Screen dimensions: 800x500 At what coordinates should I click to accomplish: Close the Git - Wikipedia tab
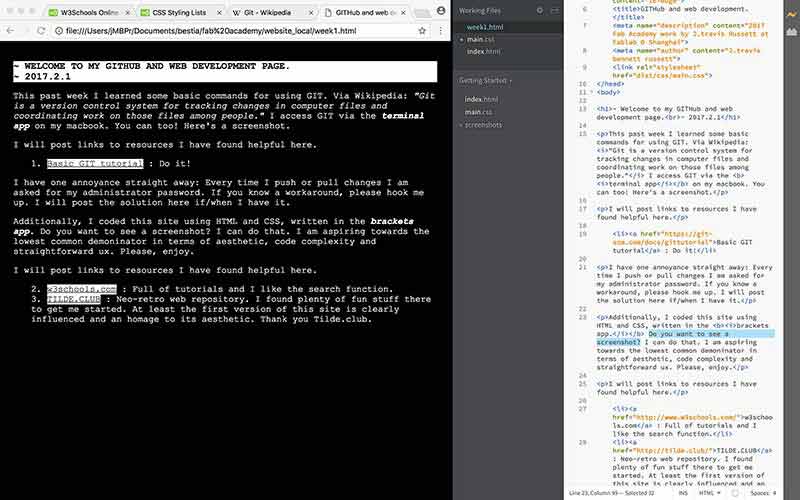click(311, 13)
